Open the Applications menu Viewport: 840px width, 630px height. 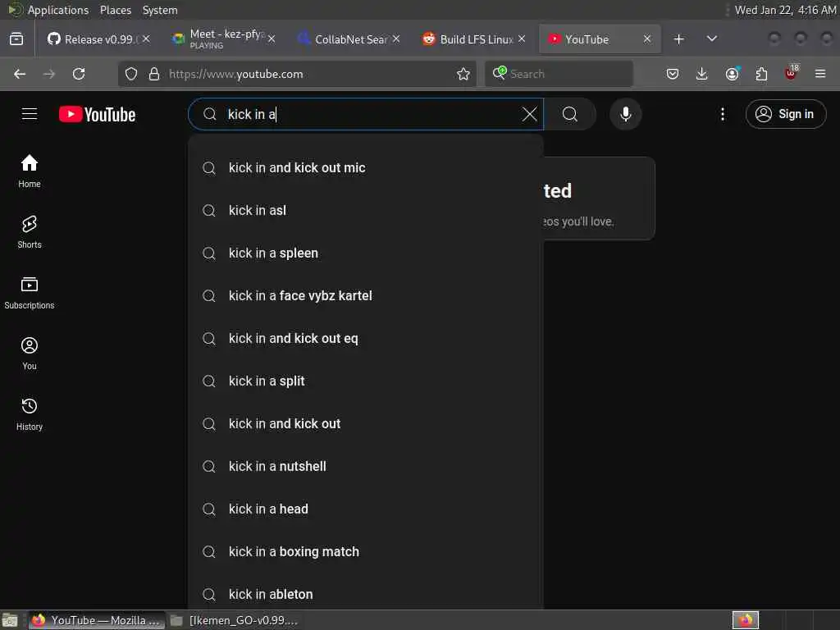tap(58, 10)
